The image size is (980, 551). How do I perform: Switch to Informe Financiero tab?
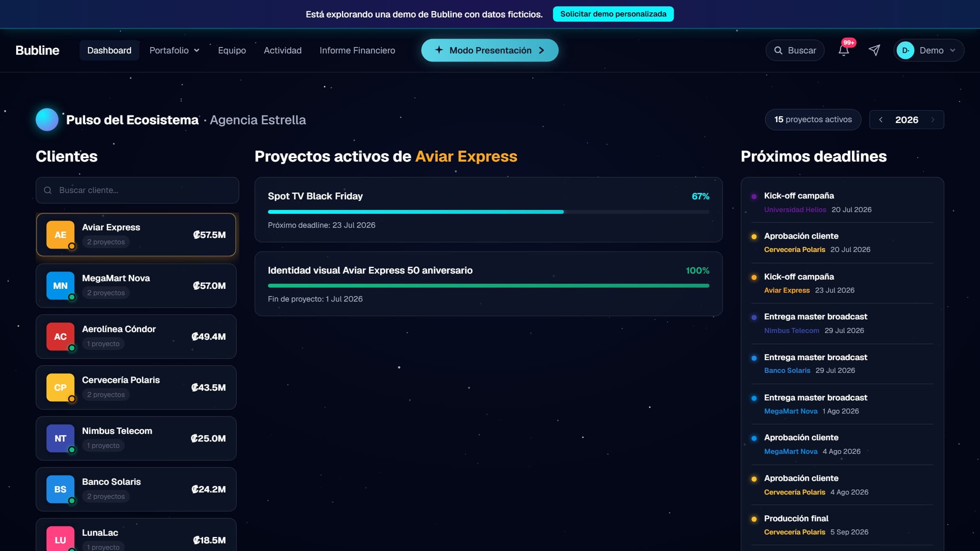(x=357, y=50)
